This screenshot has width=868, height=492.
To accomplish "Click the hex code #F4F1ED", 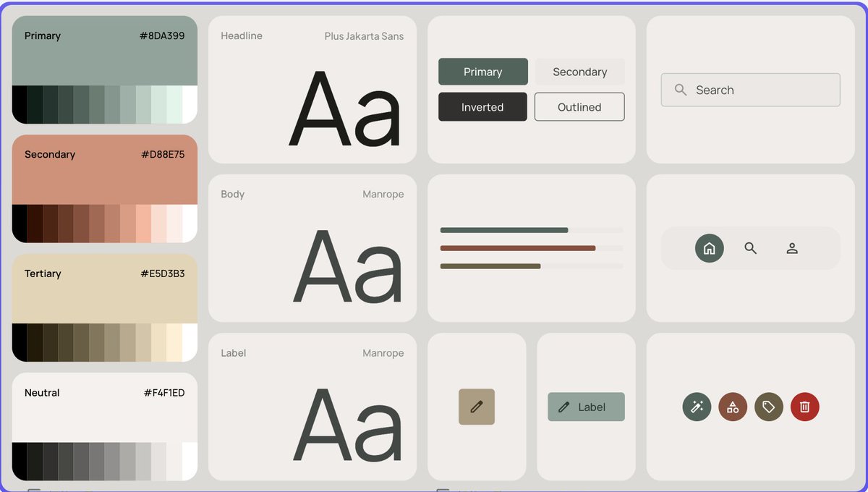I will click(x=164, y=393).
